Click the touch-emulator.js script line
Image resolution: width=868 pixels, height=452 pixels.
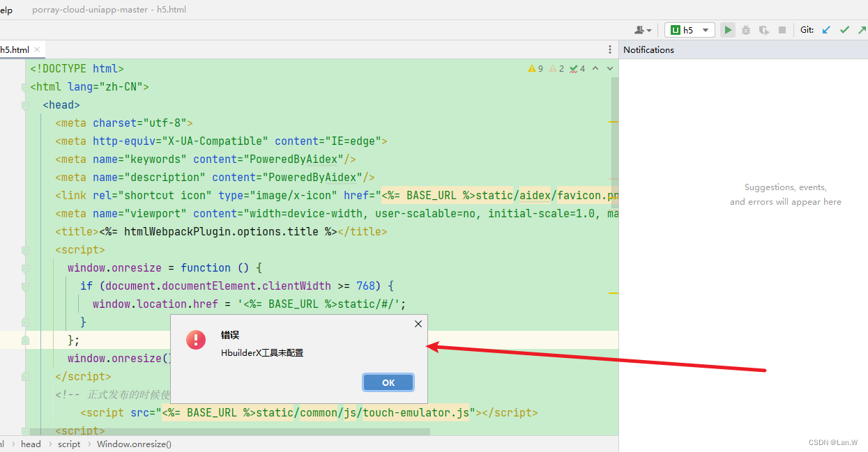pyautogui.click(x=309, y=412)
